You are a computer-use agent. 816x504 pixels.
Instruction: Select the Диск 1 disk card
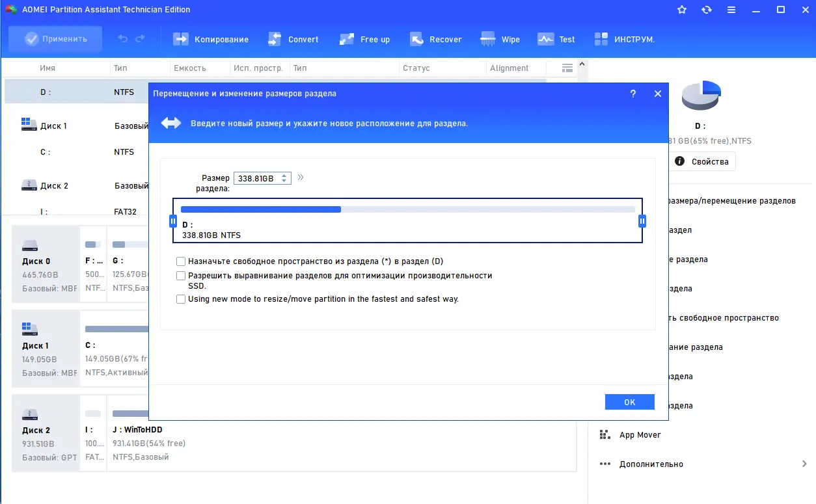point(46,349)
